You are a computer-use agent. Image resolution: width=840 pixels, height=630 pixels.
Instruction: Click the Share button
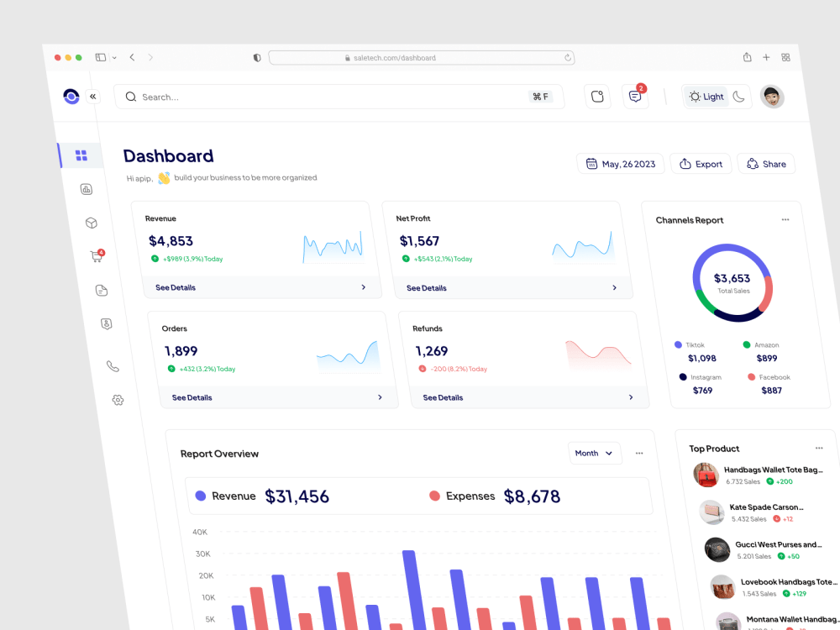coord(767,164)
